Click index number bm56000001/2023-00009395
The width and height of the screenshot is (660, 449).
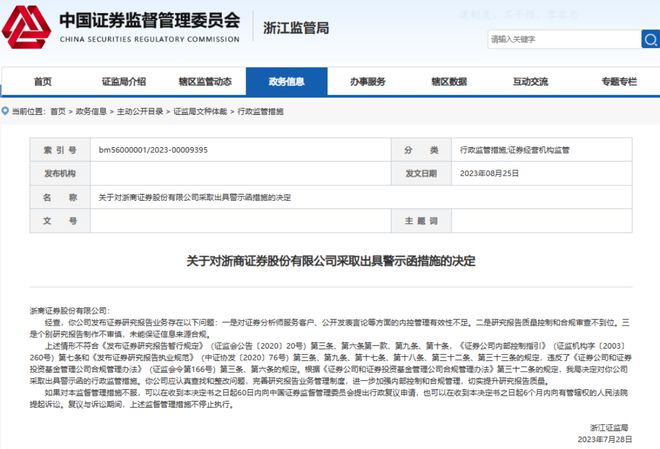pyautogui.click(x=153, y=150)
